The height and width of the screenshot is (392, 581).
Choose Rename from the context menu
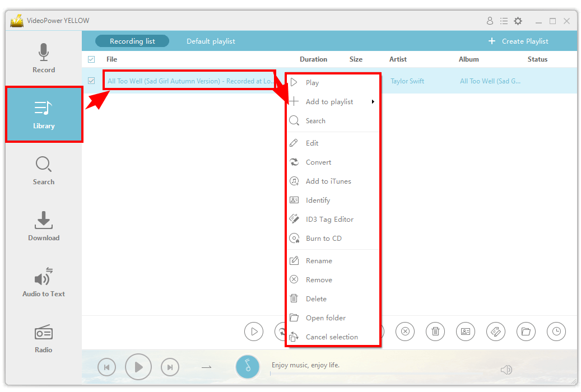click(333, 261)
